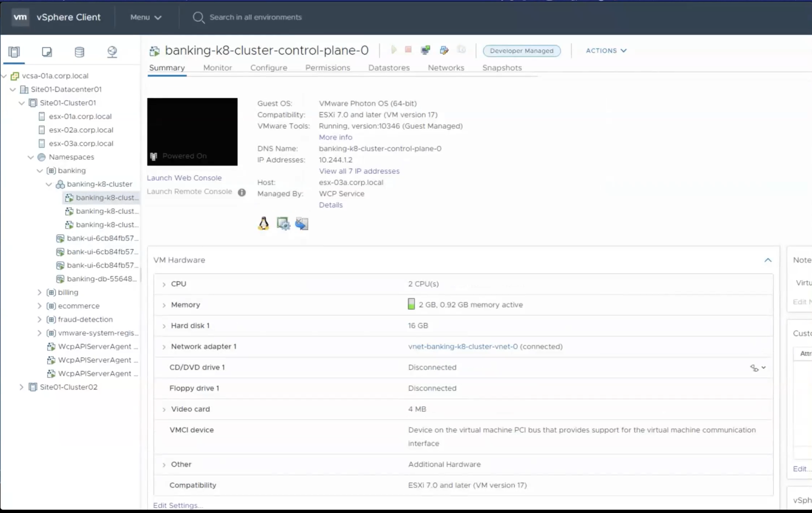Click Launch Web Console link
This screenshot has width=812, height=513.
click(184, 178)
